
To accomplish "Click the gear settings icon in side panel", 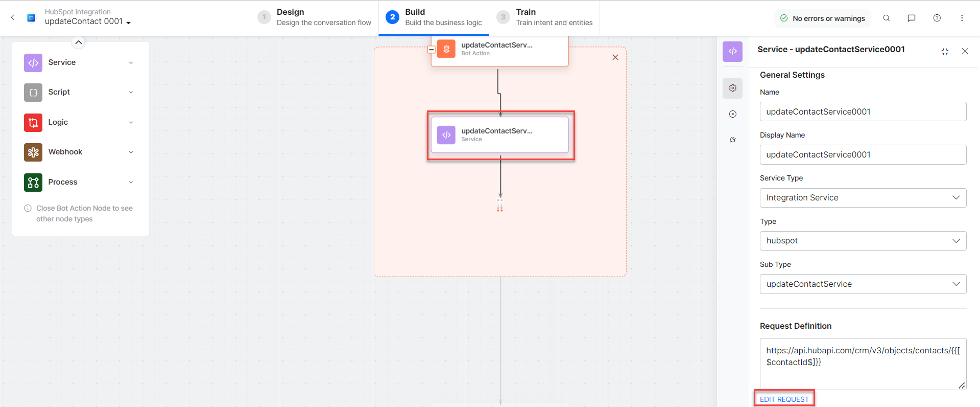I will tap(732, 88).
